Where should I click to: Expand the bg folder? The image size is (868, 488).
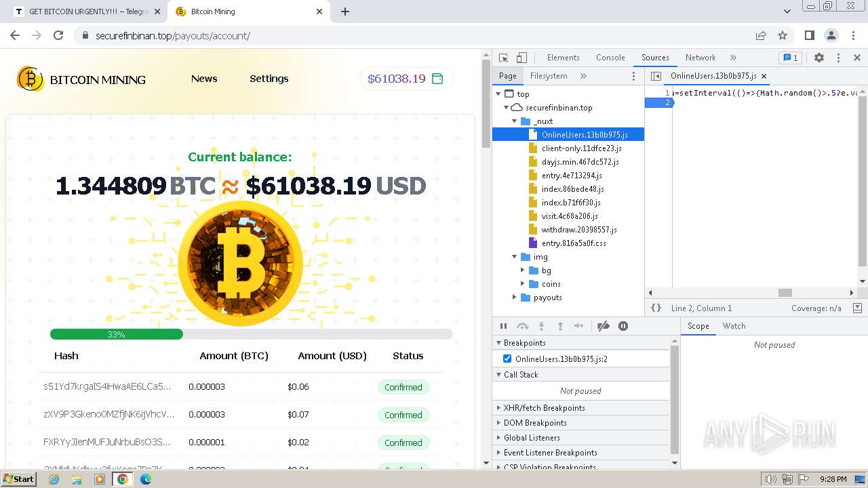[x=522, y=270]
